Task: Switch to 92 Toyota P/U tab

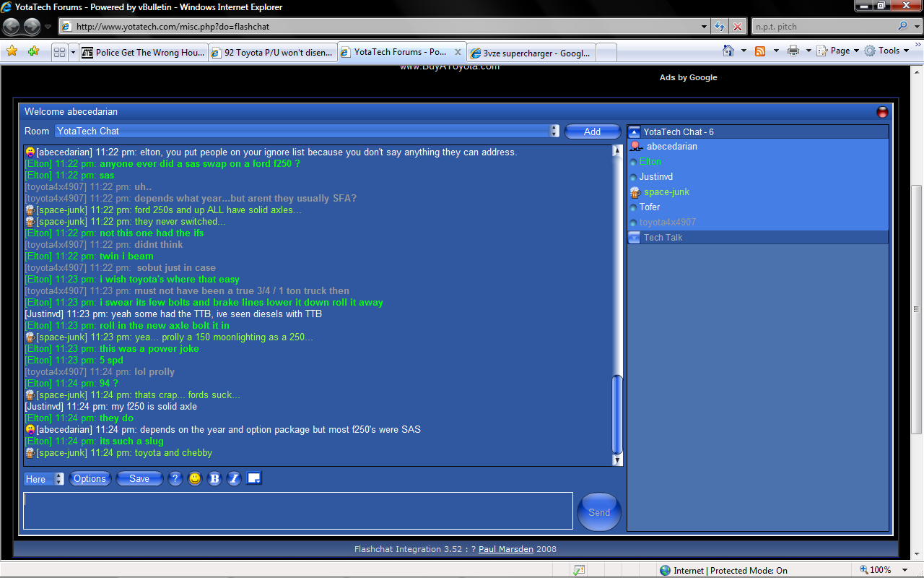Action: 273,53
